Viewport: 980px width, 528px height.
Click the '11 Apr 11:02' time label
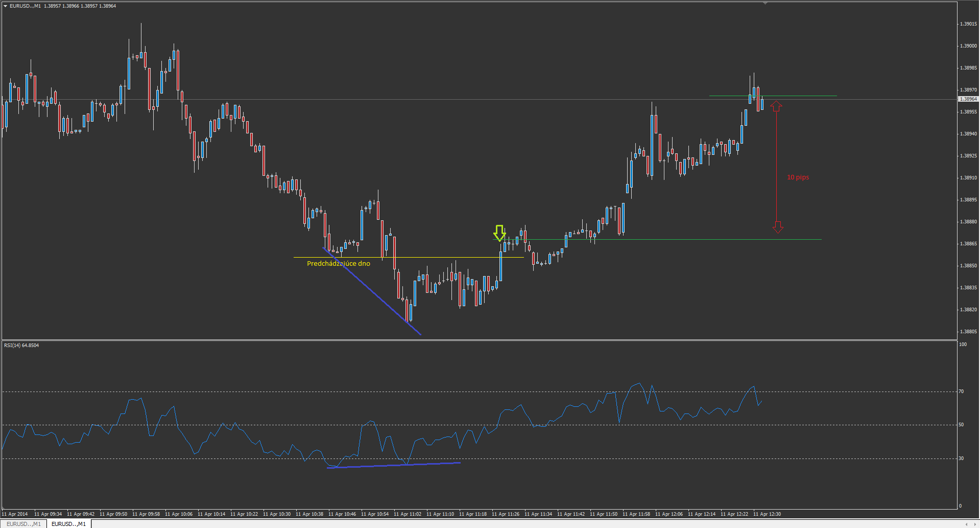click(x=408, y=514)
